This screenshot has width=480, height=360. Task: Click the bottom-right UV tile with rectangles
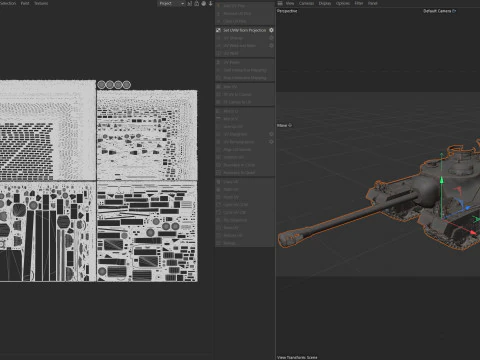tap(147, 232)
